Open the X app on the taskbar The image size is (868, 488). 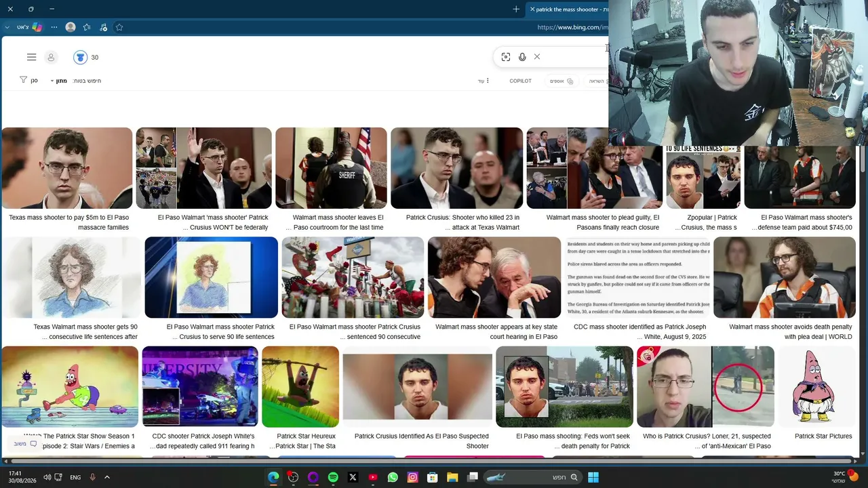pos(353,477)
